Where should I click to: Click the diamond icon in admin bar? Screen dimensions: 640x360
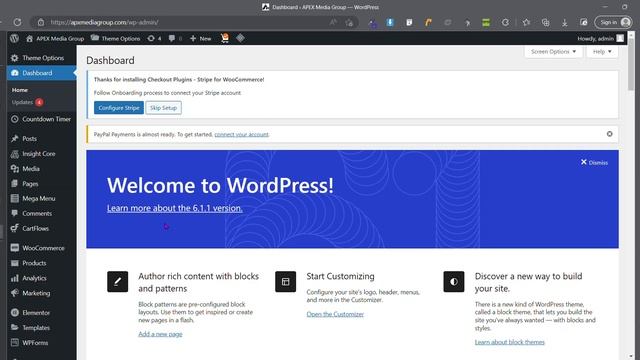[x=240, y=38]
